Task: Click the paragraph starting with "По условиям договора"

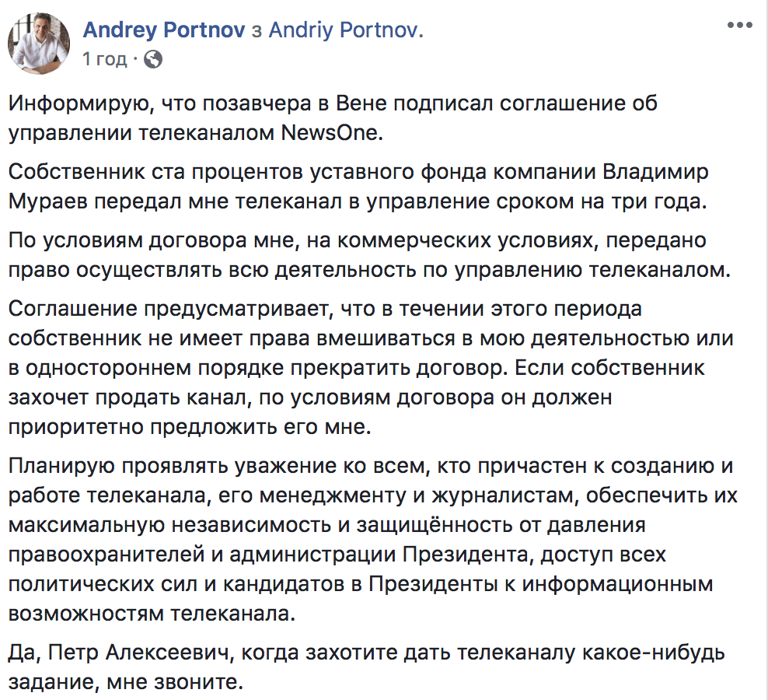Action: point(370,255)
